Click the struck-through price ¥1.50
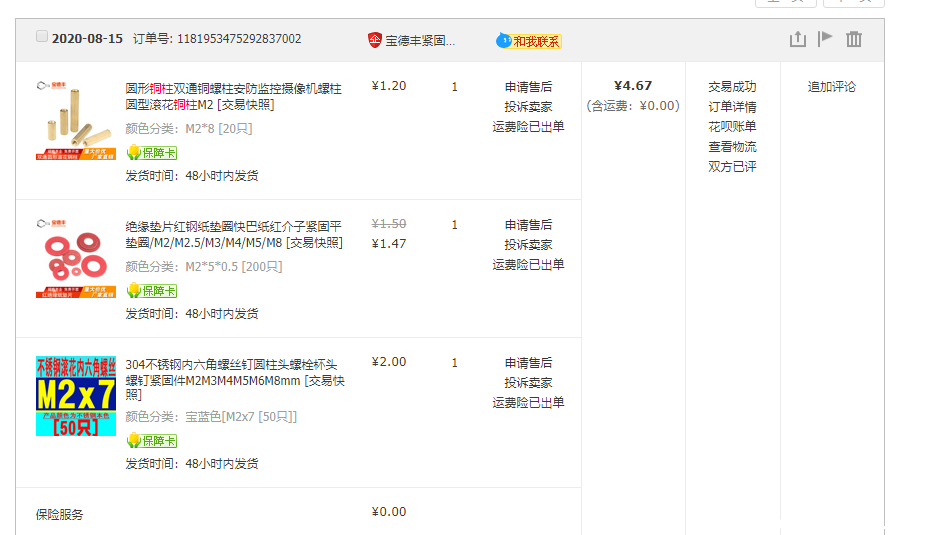 pos(389,224)
